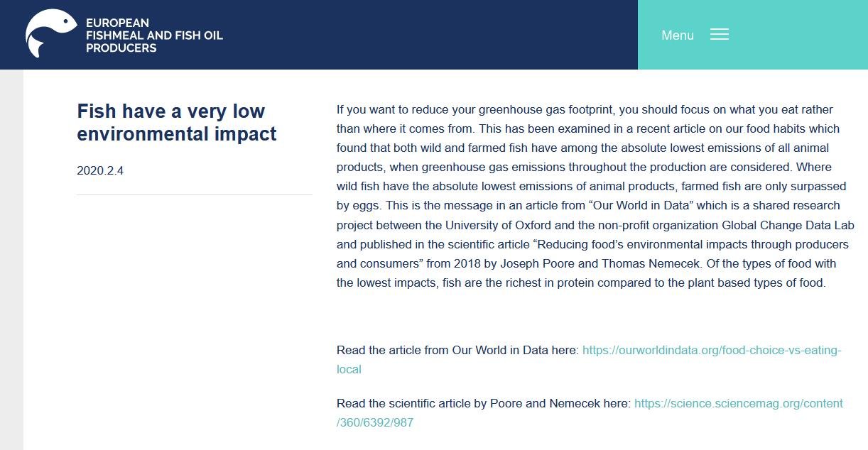Viewport: 868px width, 450px height.
Task: Expand the site navigation via the Menu control
Action: coord(677,35)
